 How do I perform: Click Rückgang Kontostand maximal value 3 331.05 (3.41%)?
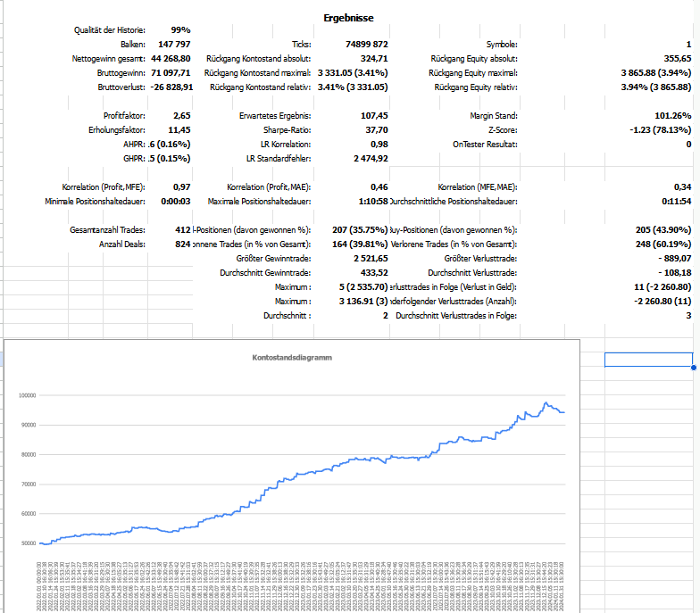tap(353, 73)
